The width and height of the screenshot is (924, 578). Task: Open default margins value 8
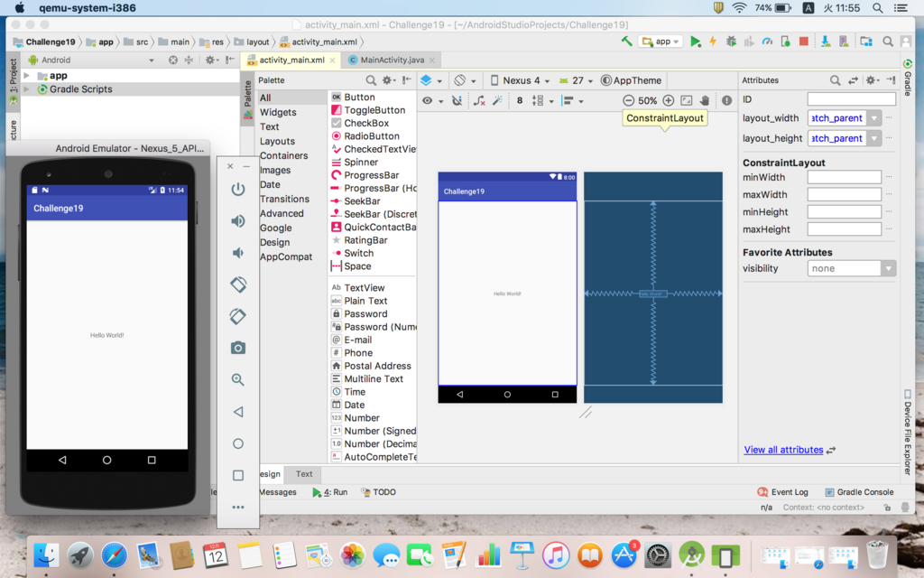coord(519,101)
